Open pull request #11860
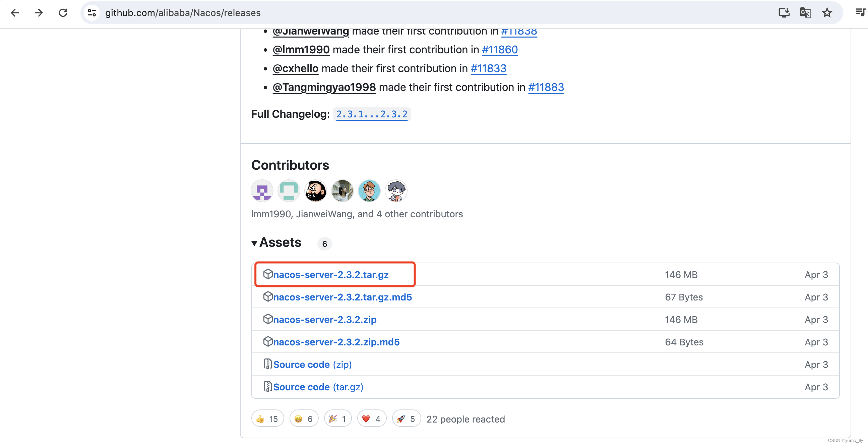This screenshot has height=446, width=868. click(x=499, y=50)
